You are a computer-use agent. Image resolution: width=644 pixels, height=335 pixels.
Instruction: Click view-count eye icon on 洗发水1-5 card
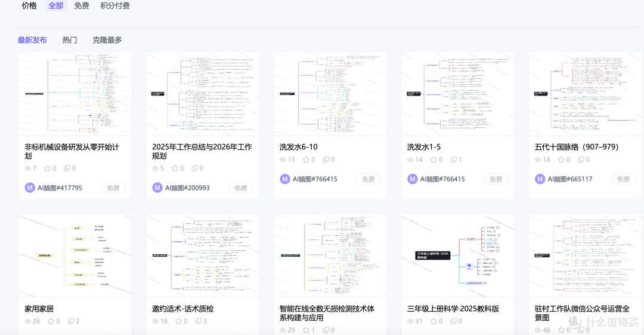[410, 159]
